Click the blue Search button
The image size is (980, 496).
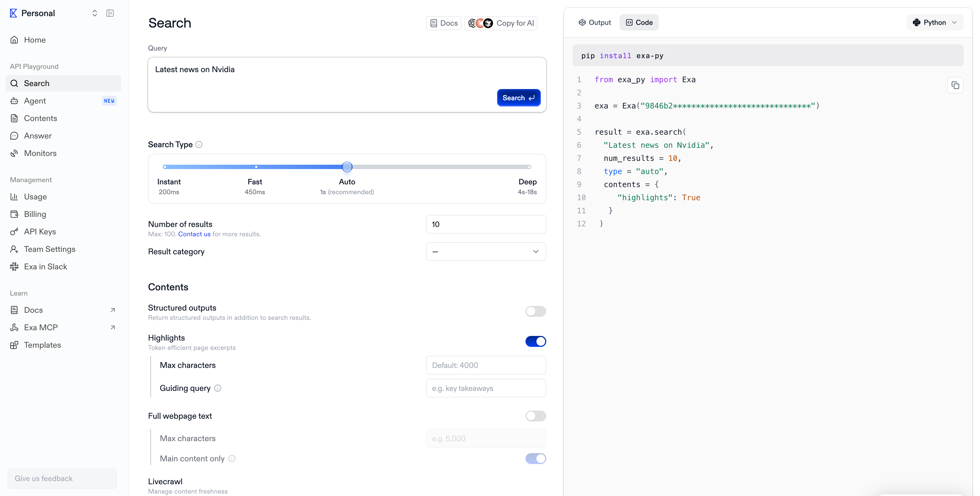coord(518,98)
